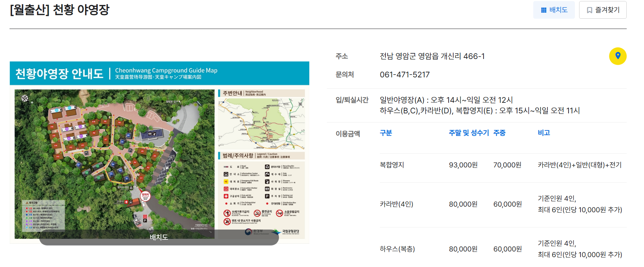Select 60,000원 weekday price in 하우스(복층) row
This screenshot has height=267, width=644.
click(507, 249)
